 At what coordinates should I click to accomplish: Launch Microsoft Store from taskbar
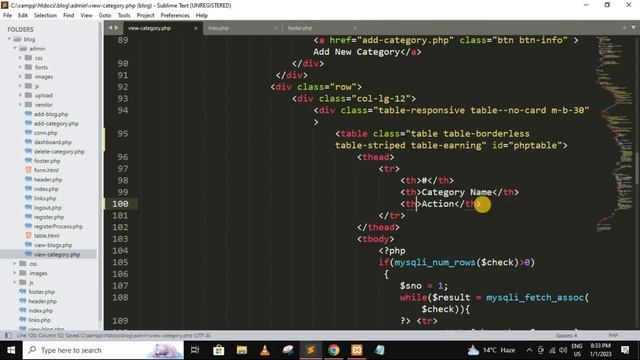click(219, 350)
